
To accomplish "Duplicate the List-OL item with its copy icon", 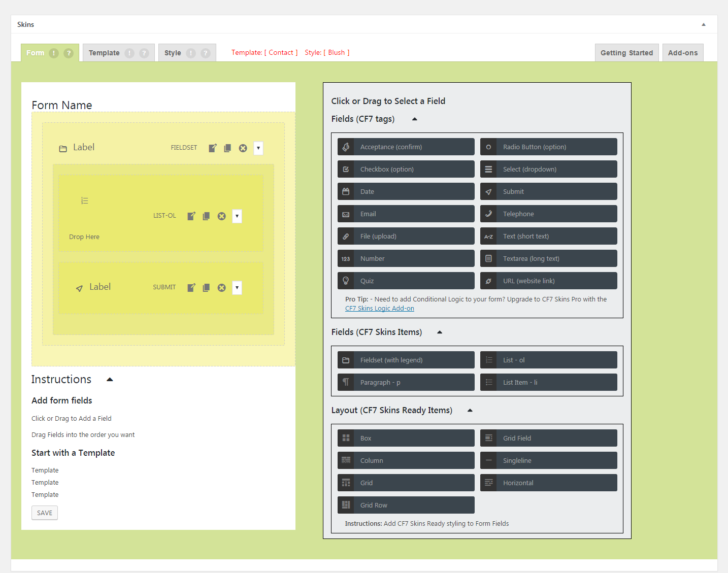I will 206,216.
